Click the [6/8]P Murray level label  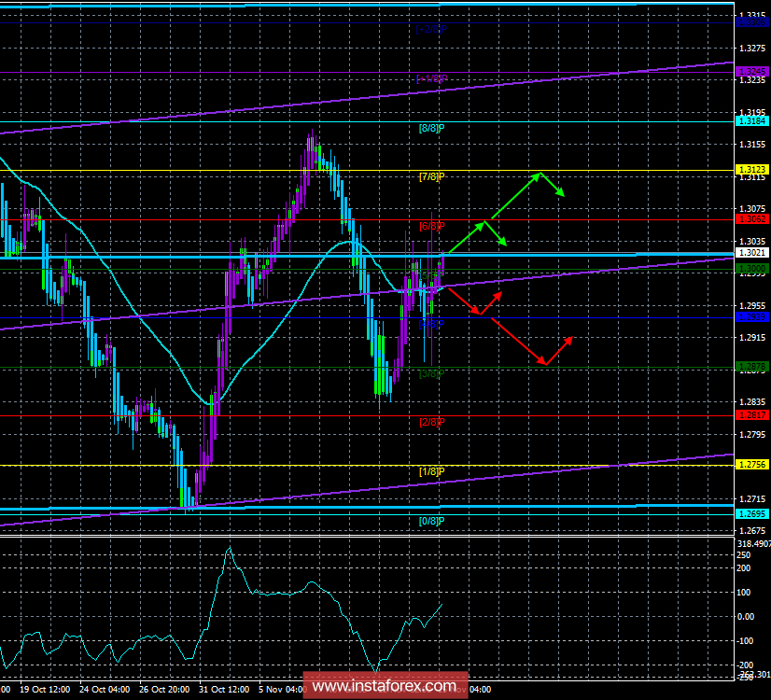point(432,226)
